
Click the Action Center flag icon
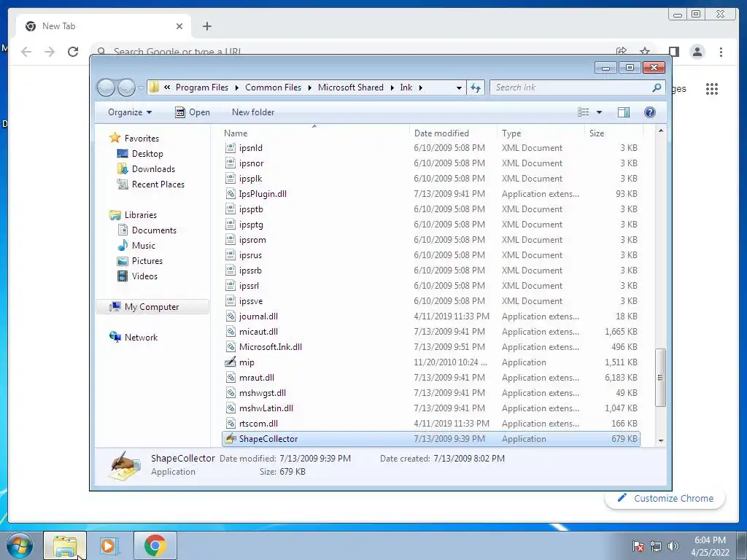point(638,546)
